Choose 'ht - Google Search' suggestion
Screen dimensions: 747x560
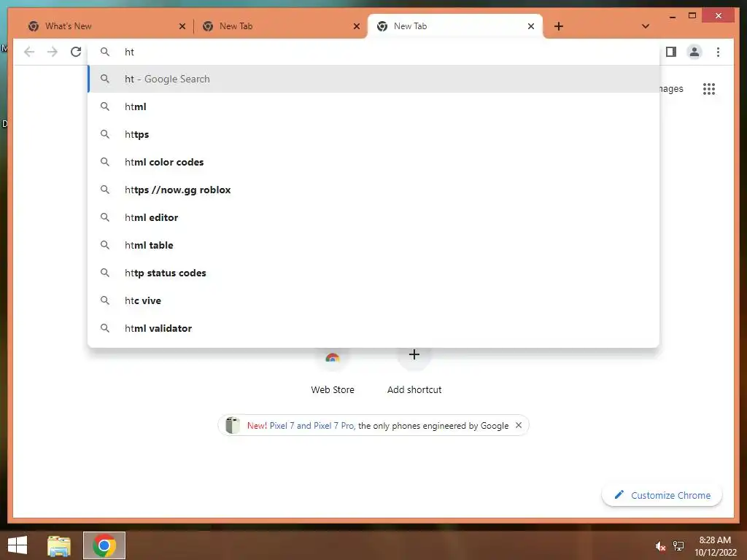(374, 79)
